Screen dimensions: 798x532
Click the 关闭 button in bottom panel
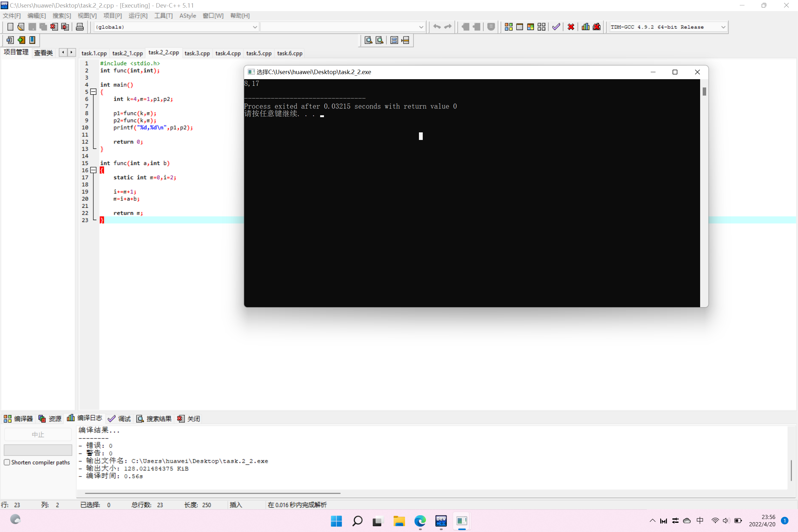click(x=189, y=419)
